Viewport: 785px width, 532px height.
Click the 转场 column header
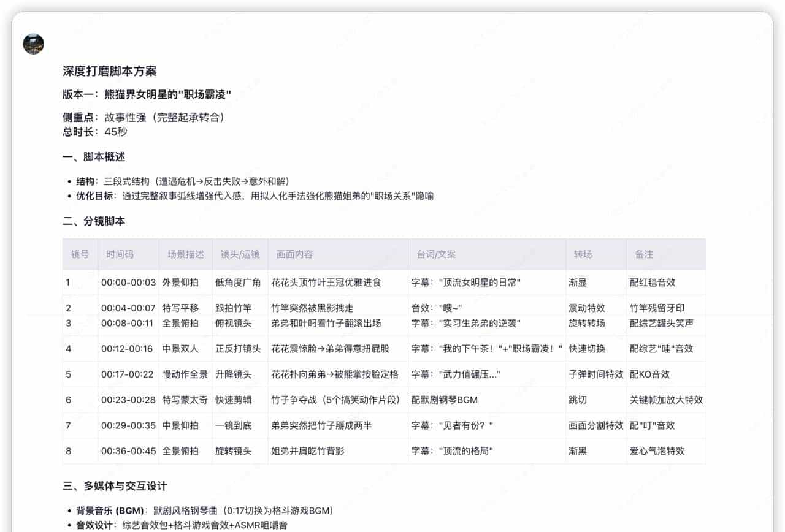coord(584,254)
